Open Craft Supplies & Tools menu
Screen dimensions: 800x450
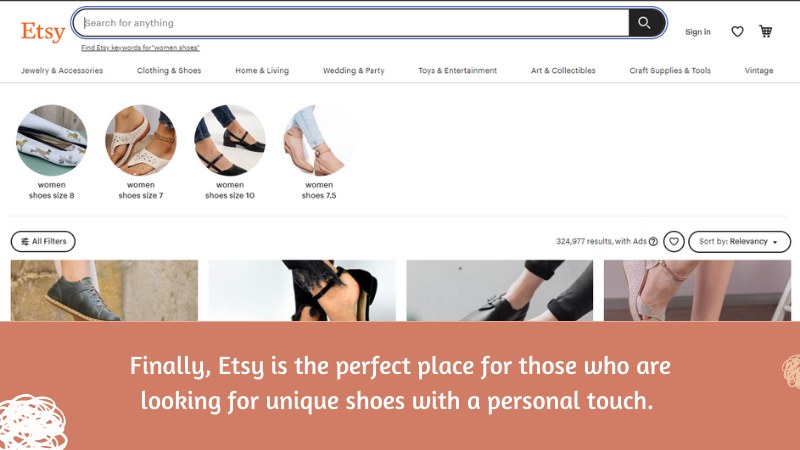pos(670,70)
